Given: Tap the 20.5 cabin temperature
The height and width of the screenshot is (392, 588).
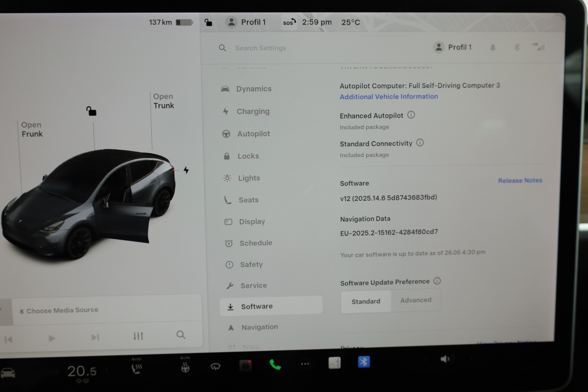Looking at the screenshot, I should pos(82,371).
